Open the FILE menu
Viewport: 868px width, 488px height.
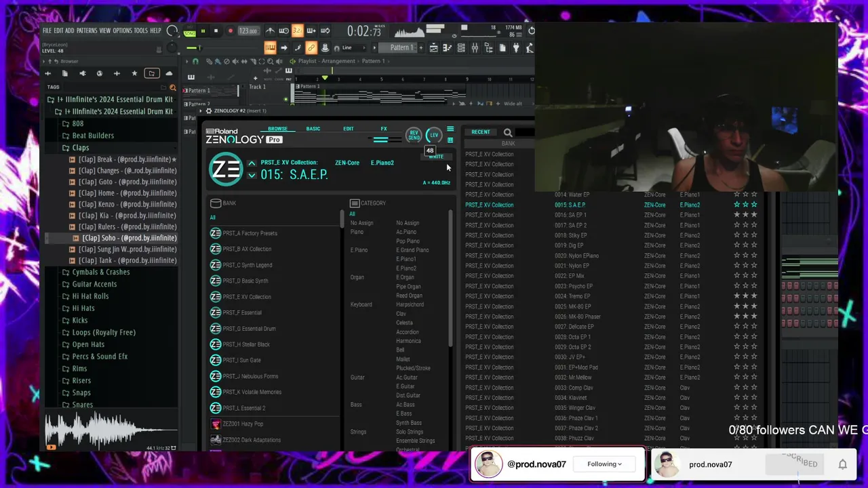[x=47, y=30]
